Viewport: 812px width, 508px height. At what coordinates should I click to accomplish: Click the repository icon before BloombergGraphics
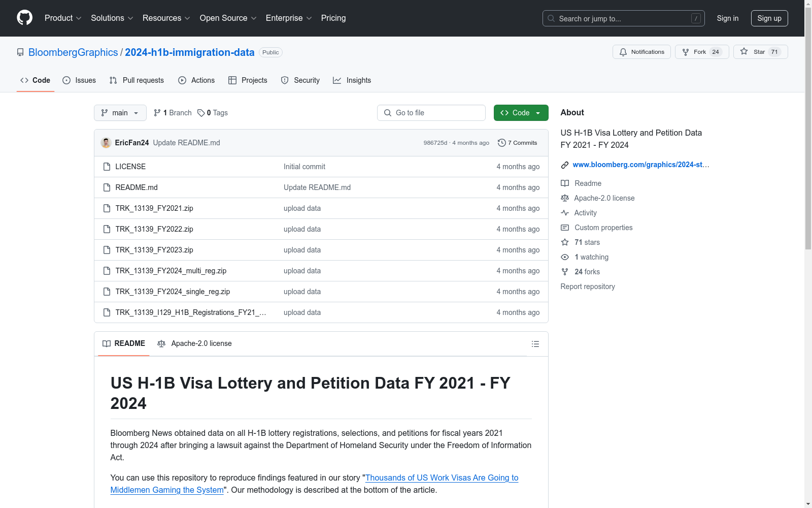pyautogui.click(x=20, y=52)
